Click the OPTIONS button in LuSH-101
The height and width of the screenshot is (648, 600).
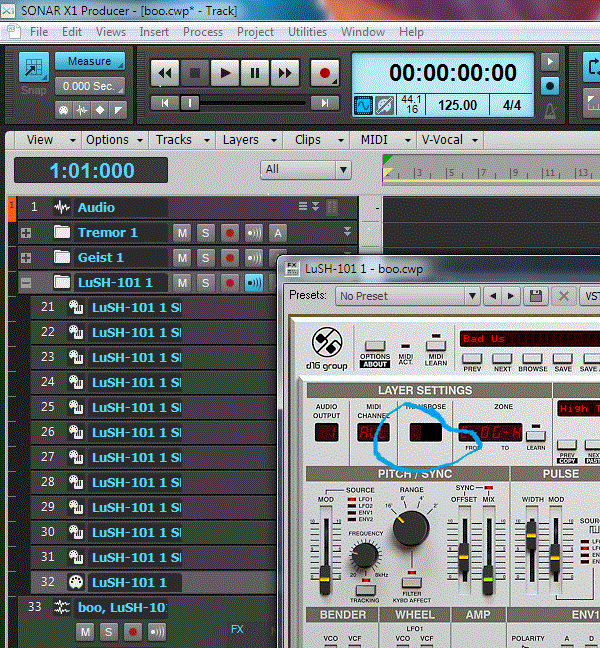tap(375, 349)
